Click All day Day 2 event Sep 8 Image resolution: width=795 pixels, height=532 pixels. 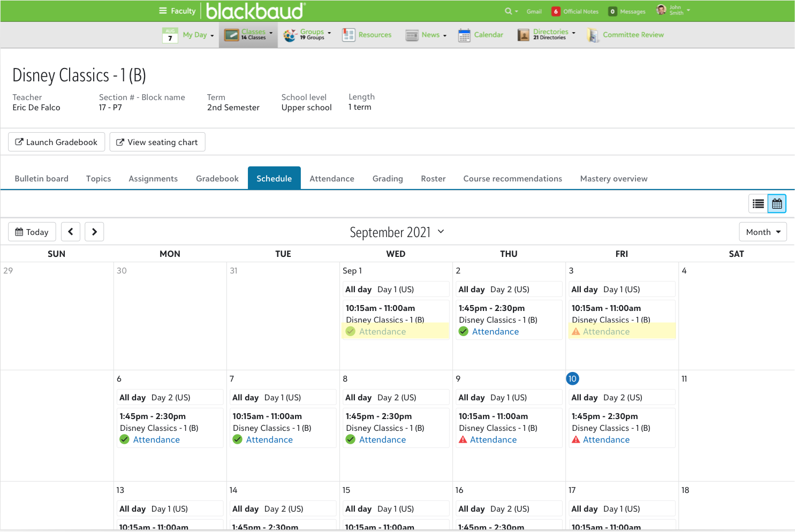point(396,397)
